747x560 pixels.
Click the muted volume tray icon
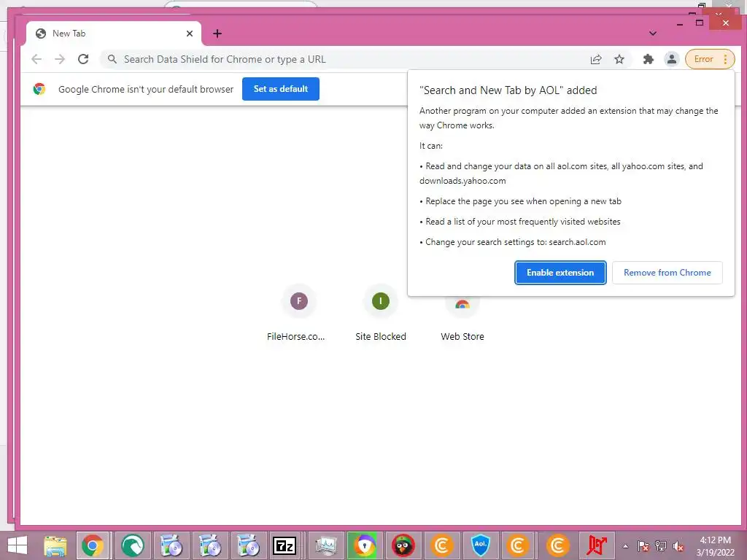678,546
